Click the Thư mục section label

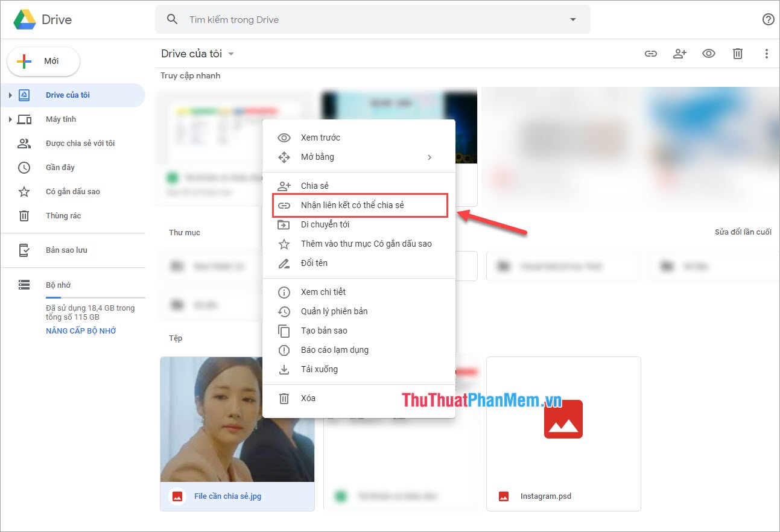[x=185, y=232]
